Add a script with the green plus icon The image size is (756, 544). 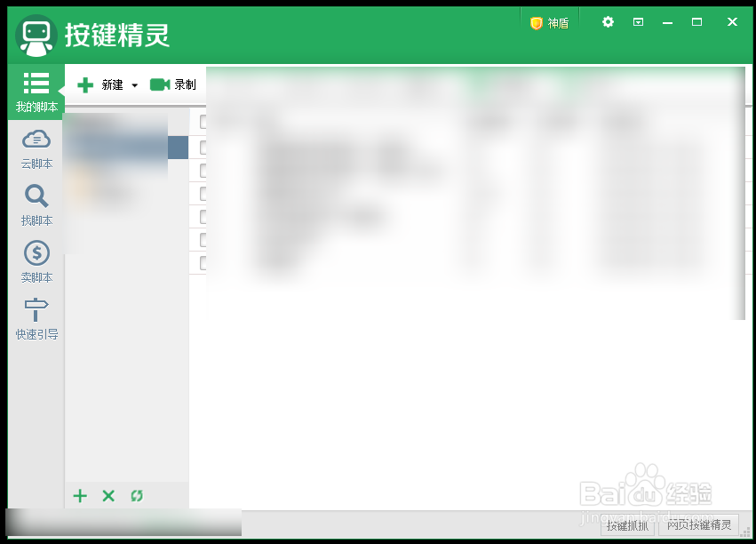click(x=80, y=496)
